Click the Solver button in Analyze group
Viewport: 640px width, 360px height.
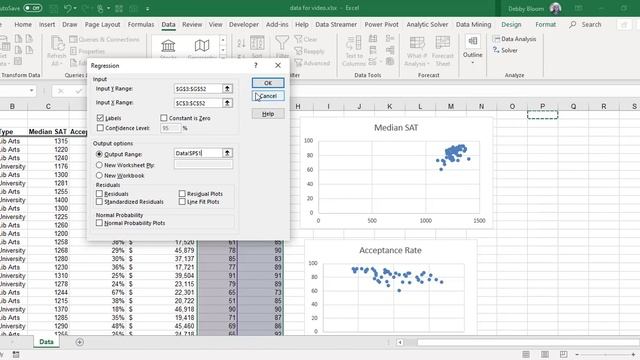tap(505, 50)
